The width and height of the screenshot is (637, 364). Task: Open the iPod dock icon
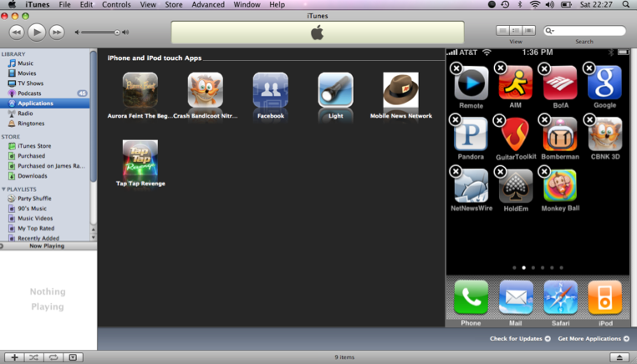click(x=605, y=297)
